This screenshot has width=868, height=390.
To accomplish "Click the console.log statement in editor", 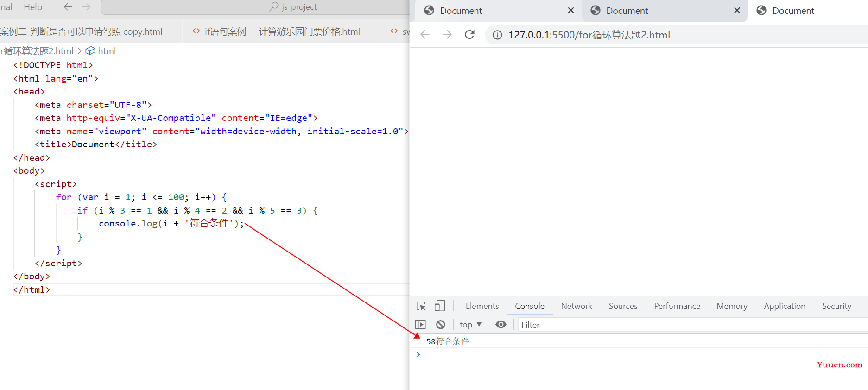I will [x=171, y=224].
